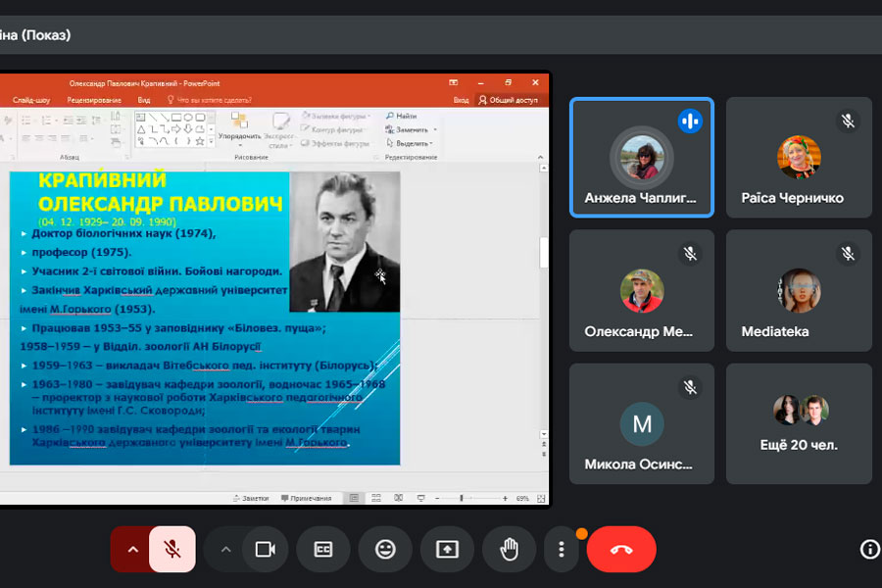Click speaking indicator on Анжела Чаплиг... tile
The width and height of the screenshot is (882, 588).
(x=690, y=121)
